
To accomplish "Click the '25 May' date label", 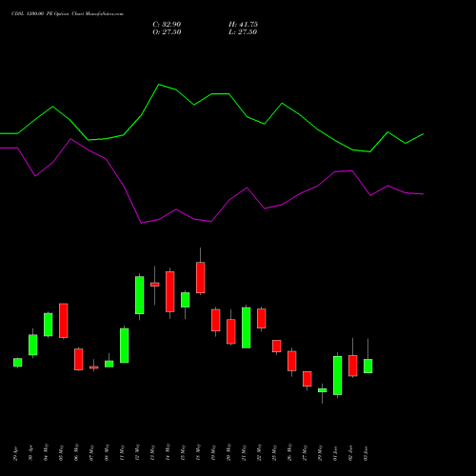I will pos(275,452).
